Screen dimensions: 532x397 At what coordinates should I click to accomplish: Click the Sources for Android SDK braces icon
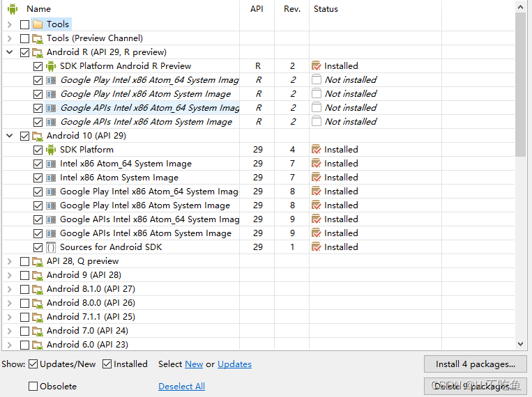51,247
